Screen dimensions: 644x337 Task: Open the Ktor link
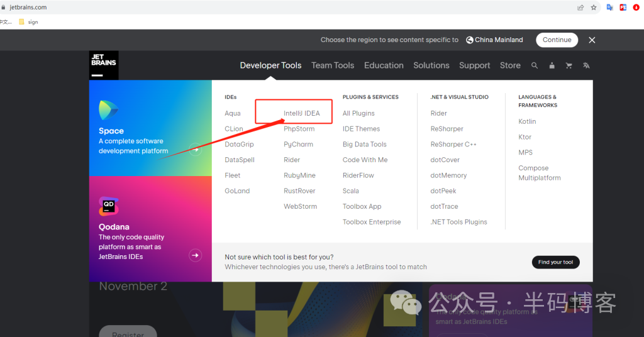click(x=525, y=137)
